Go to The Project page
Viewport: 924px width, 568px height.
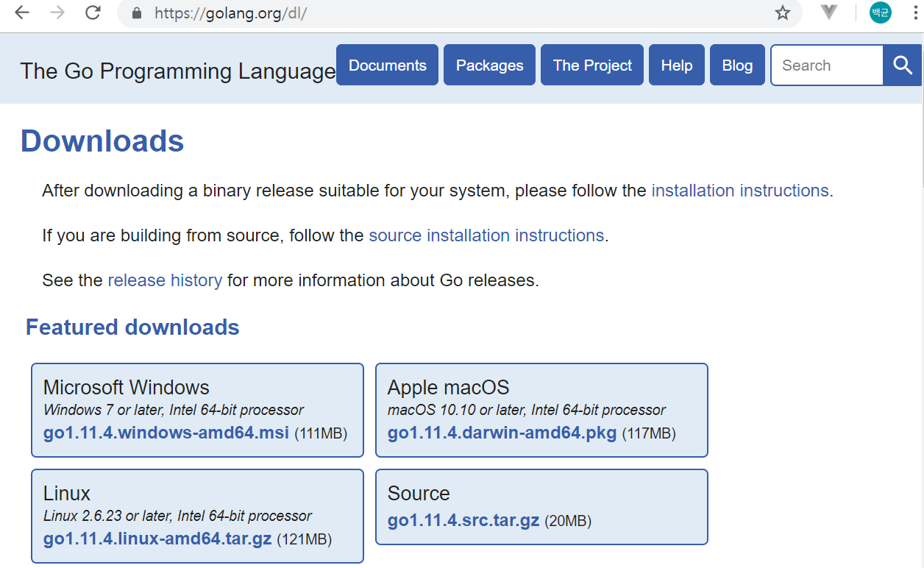tap(592, 65)
